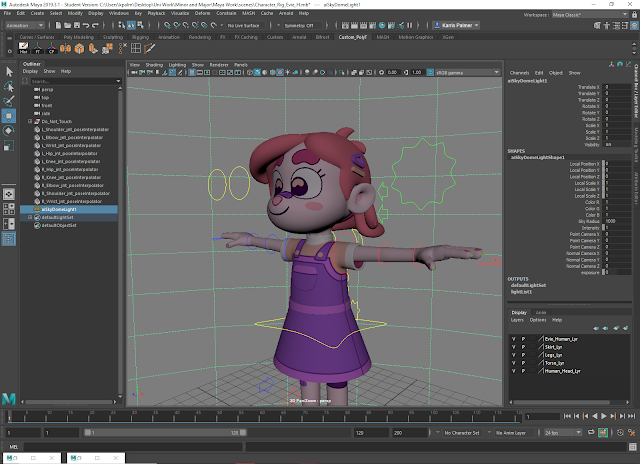The height and width of the screenshot is (464, 640).
Task: Open the viewport Lighting menu
Action: coord(177,65)
